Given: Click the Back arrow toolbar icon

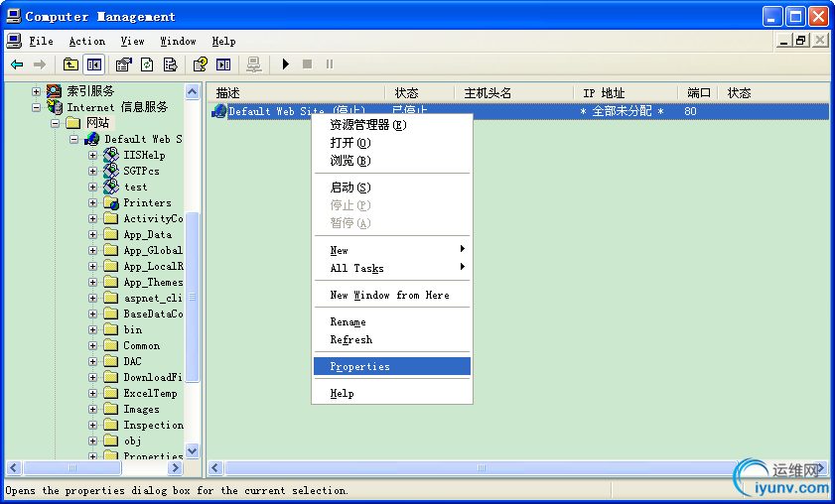Looking at the screenshot, I should coord(17,64).
